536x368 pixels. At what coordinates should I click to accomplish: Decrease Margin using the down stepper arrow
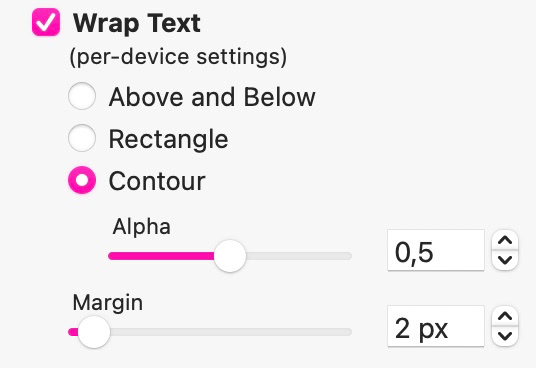(x=505, y=336)
